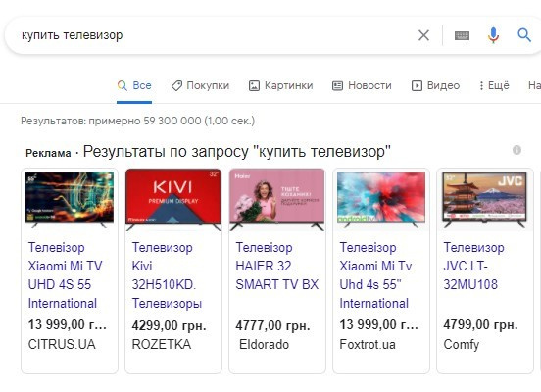The image size is (541, 392).
Task: Open the red KIVI TV thumbnail
Action: click(173, 200)
